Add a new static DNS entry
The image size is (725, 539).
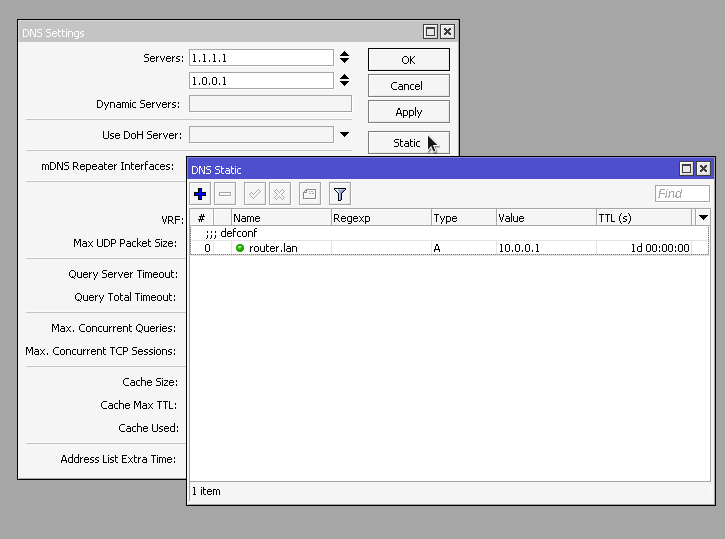200,194
